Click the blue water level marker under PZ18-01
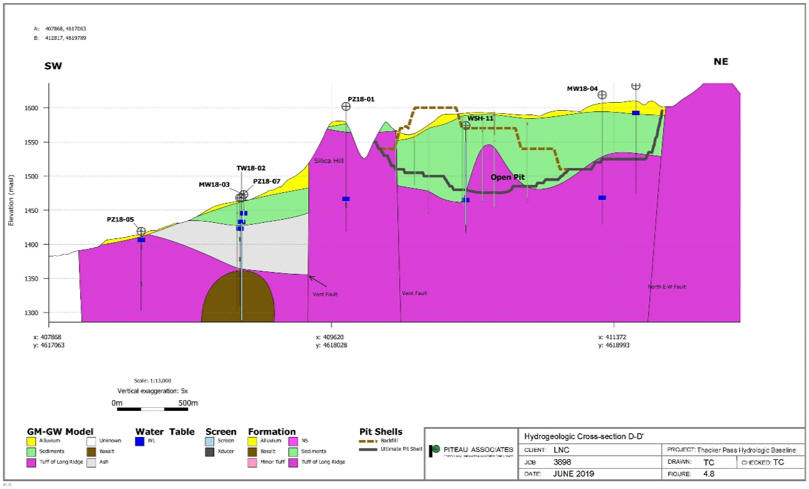 pyautogui.click(x=346, y=199)
